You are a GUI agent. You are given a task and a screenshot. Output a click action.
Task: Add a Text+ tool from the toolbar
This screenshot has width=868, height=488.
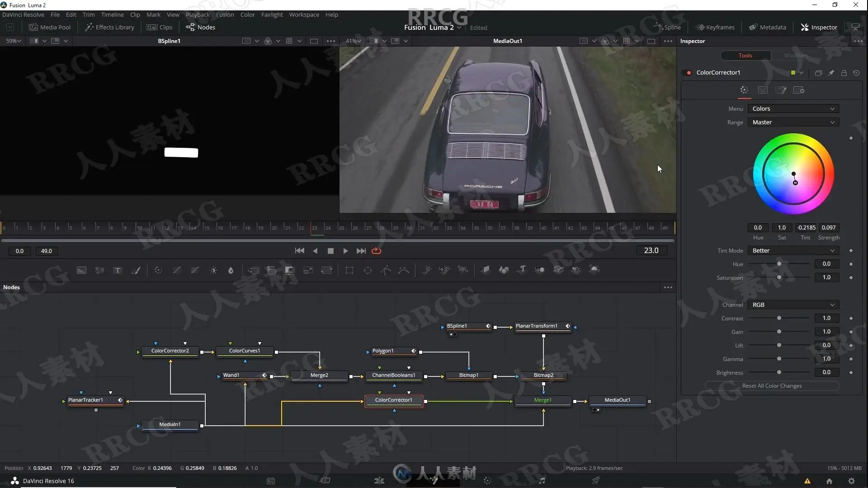click(x=118, y=270)
